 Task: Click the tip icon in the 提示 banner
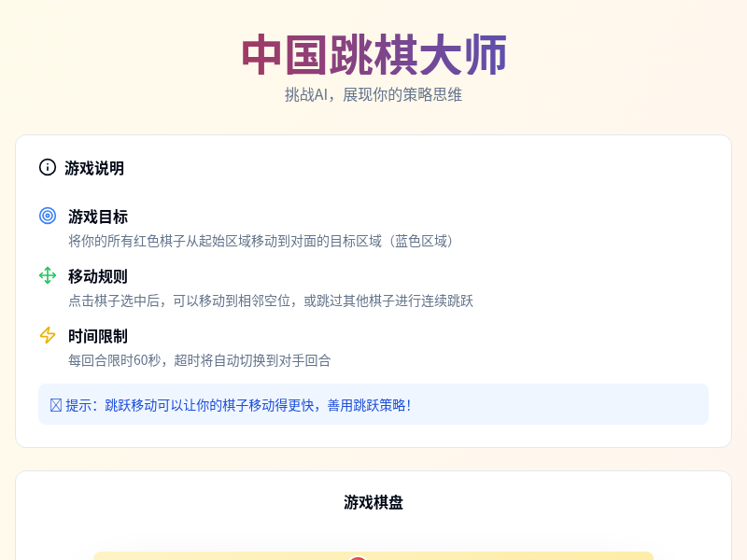point(55,405)
